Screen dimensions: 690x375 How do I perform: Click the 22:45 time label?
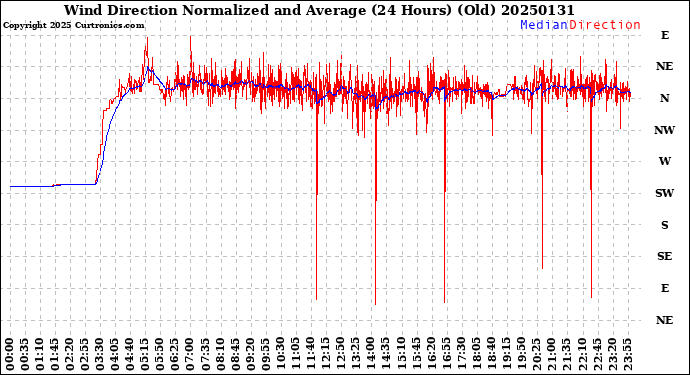point(597,355)
